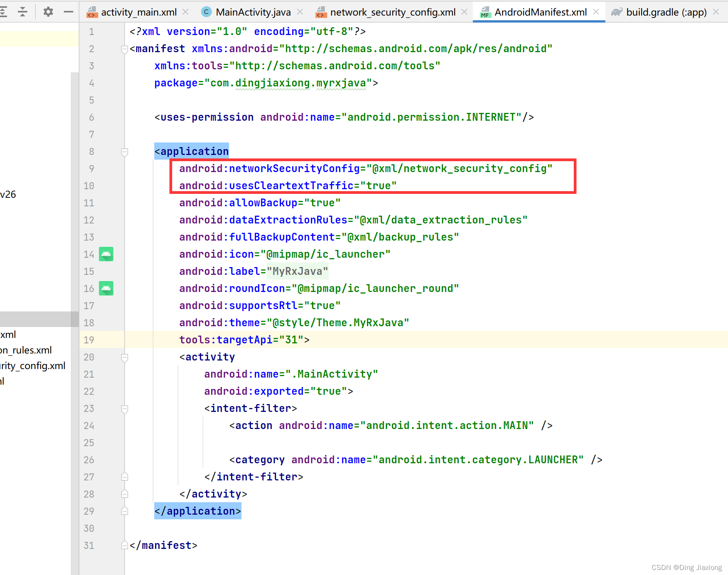Image resolution: width=728 pixels, height=575 pixels.
Task: Click line number 9 in gutter
Action: point(92,169)
